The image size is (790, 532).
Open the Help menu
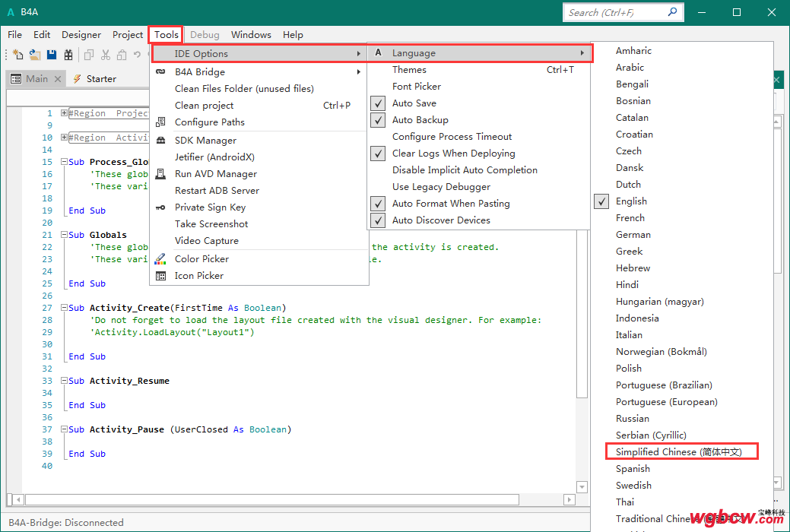[293, 35]
